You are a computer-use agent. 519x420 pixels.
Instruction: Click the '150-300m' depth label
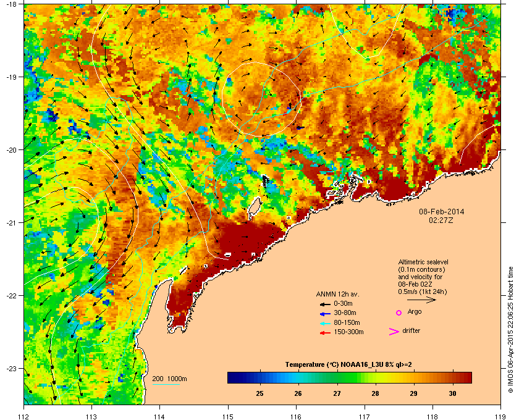tap(349, 332)
